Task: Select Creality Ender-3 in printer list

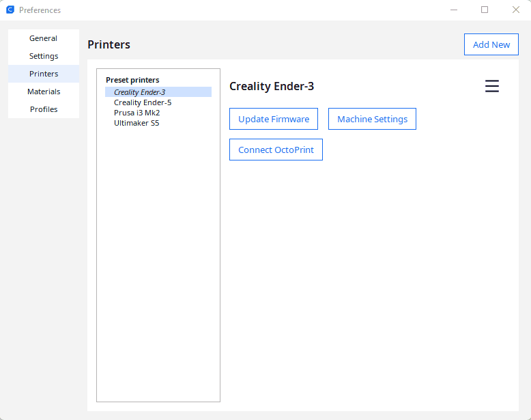Action: pos(158,92)
